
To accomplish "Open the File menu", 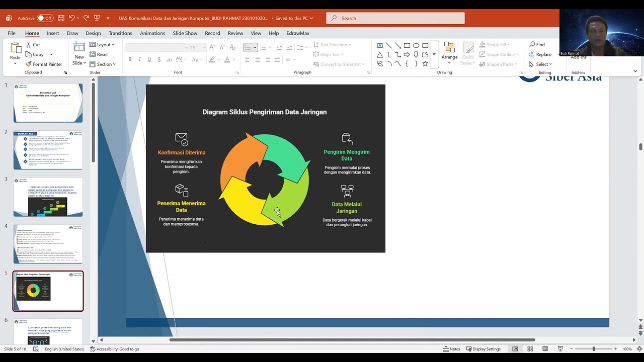I will (x=12, y=33).
